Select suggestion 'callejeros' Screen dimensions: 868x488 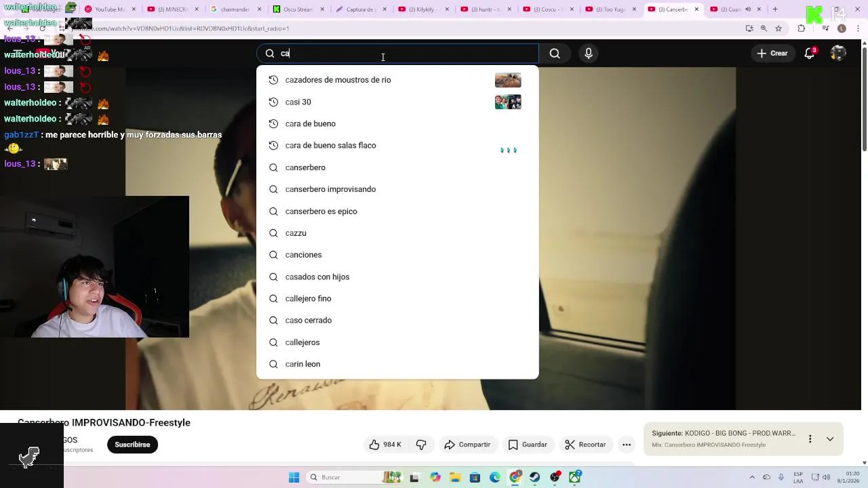397,342
